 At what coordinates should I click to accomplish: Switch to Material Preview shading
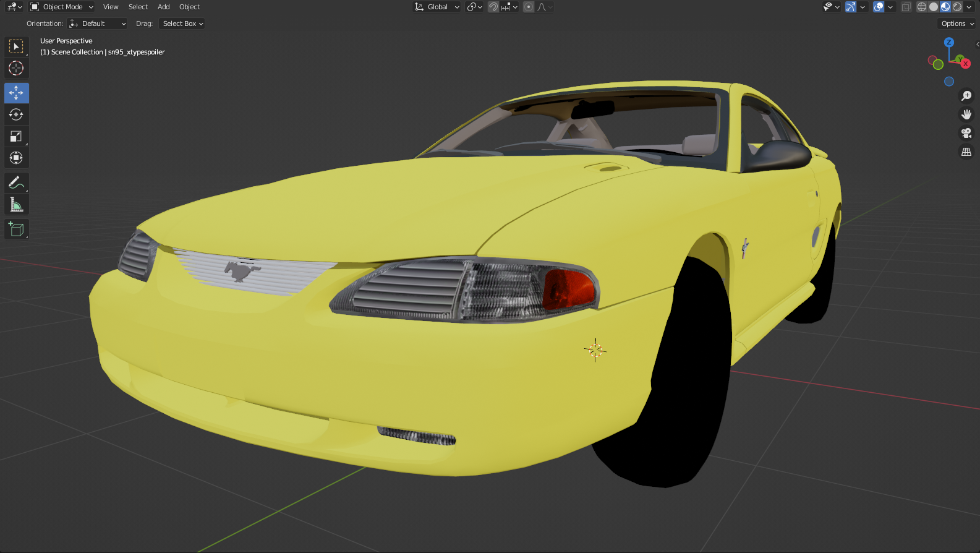(x=945, y=7)
